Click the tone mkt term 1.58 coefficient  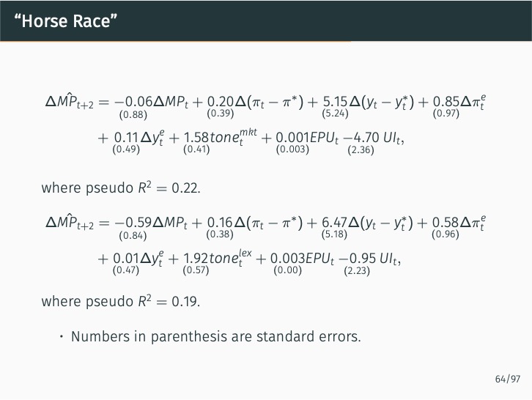pos(196,137)
